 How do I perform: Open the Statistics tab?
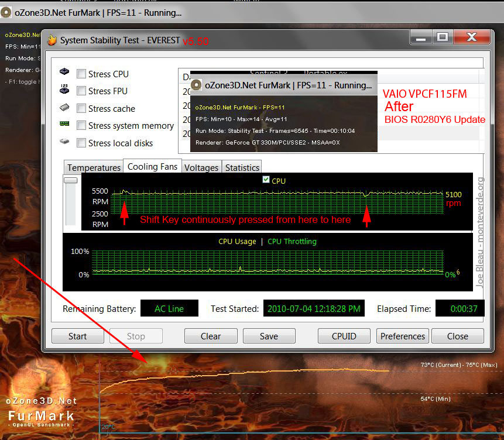pyautogui.click(x=242, y=167)
